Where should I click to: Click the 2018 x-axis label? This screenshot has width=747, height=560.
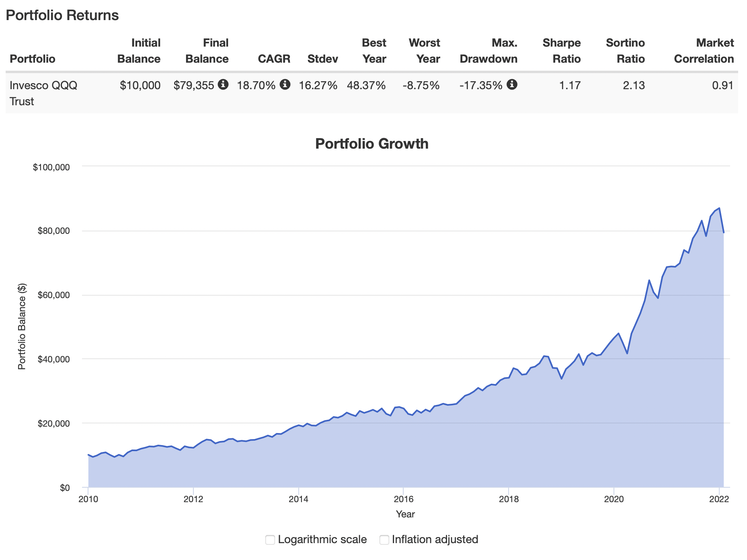[x=509, y=499]
